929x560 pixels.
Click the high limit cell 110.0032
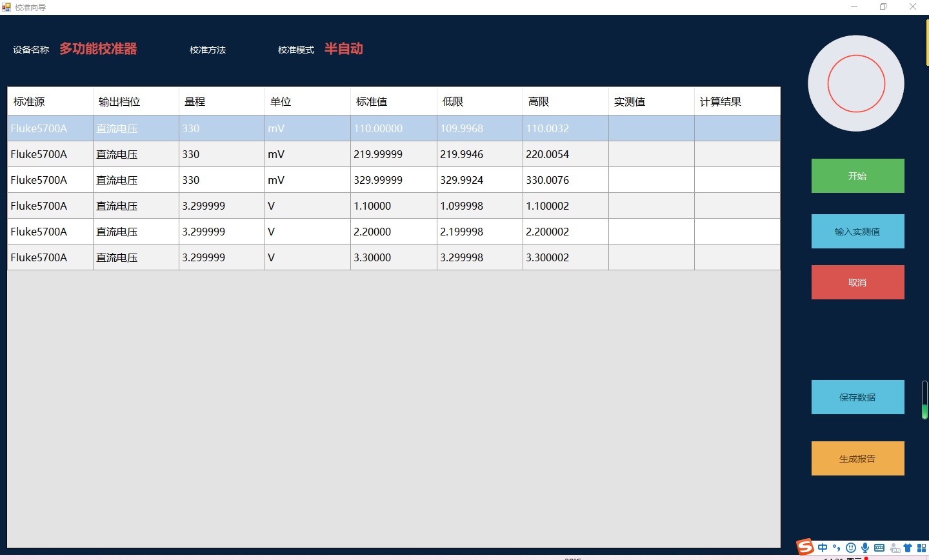pyautogui.click(x=566, y=128)
